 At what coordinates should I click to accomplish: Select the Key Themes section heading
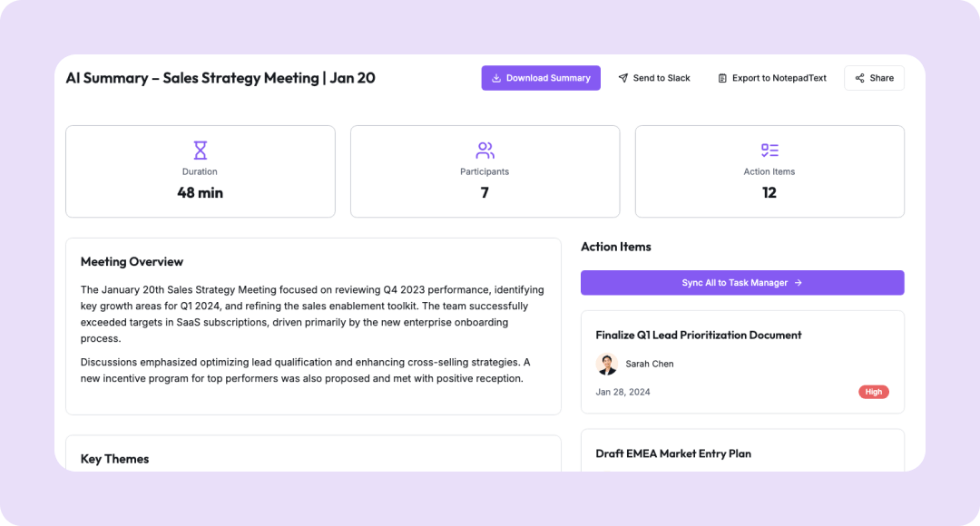114,459
